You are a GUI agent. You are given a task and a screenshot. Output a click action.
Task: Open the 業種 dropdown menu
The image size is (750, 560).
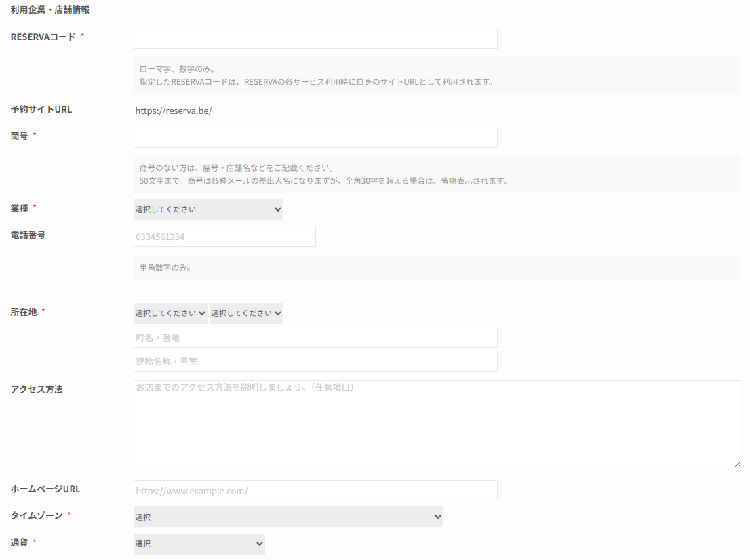(x=208, y=209)
